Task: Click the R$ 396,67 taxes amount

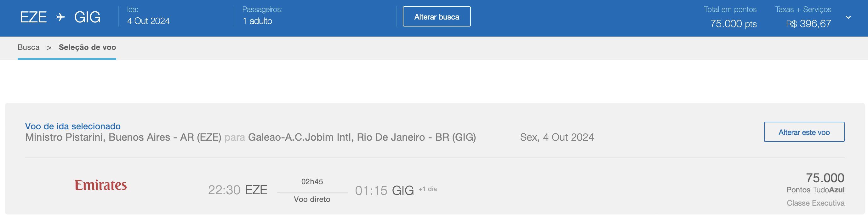Action: coord(808,24)
